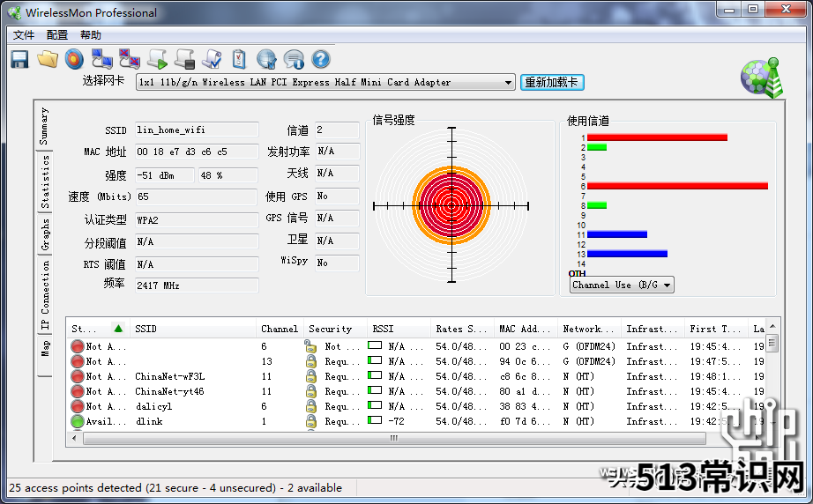Sort the list by Status column with green arrow
Image resolution: width=813 pixels, height=504 pixels.
[98, 329]
